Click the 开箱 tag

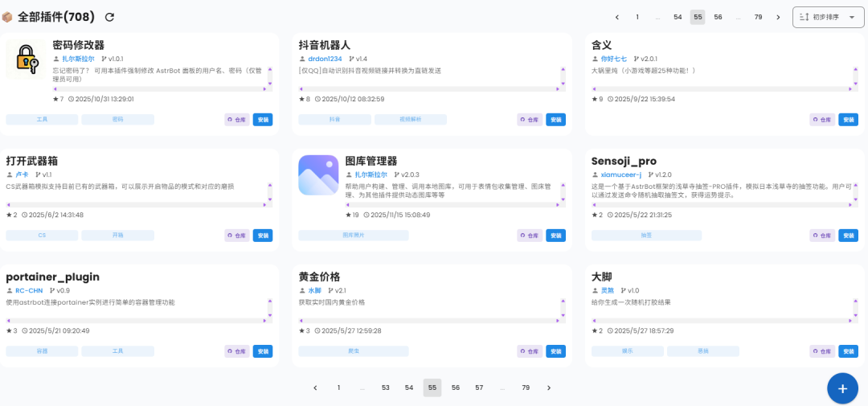[x=118, y=236]
